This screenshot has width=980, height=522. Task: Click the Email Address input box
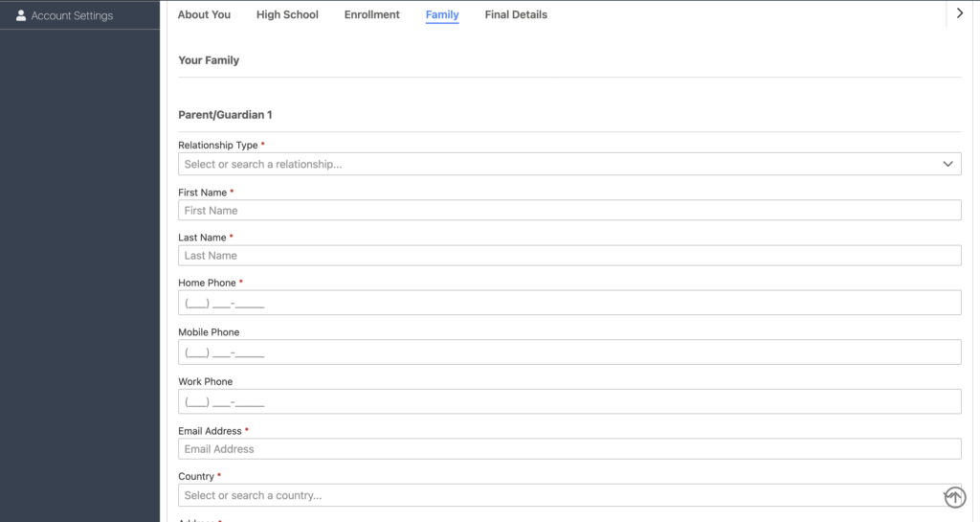569,449
